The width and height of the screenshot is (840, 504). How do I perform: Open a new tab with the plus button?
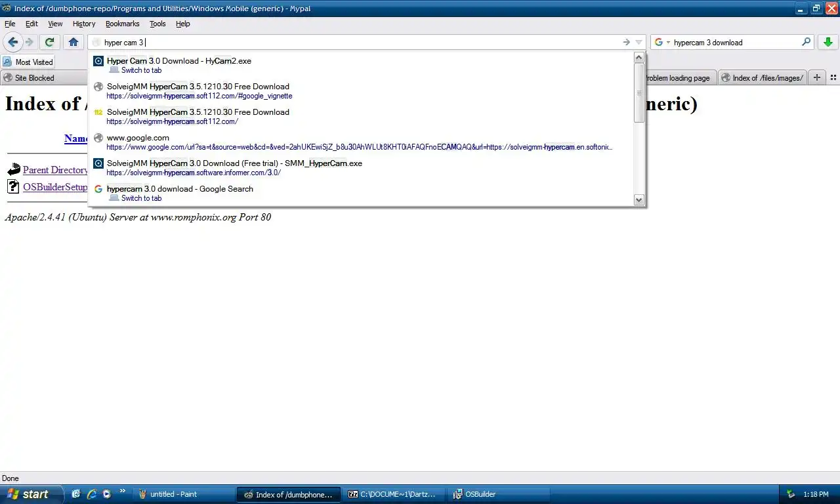817,77
